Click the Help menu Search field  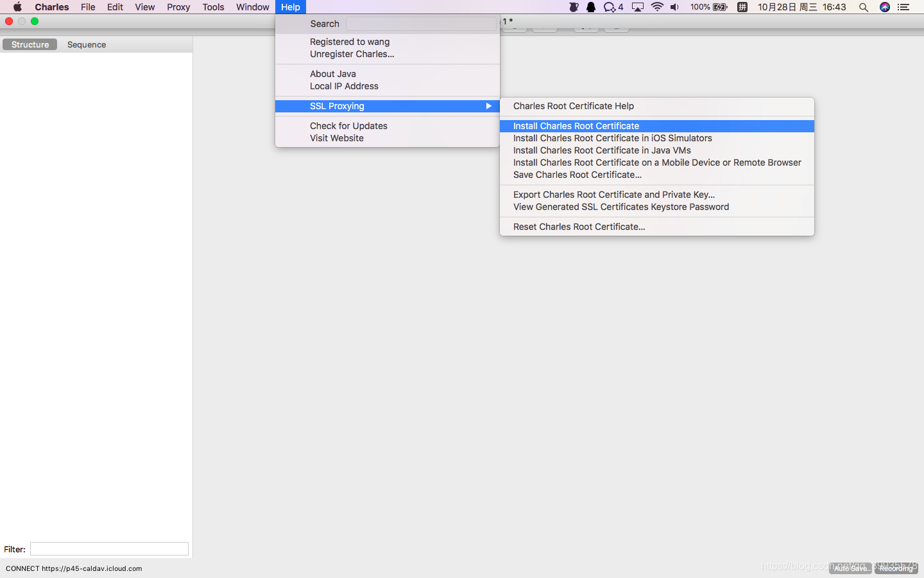click(421, 24)
